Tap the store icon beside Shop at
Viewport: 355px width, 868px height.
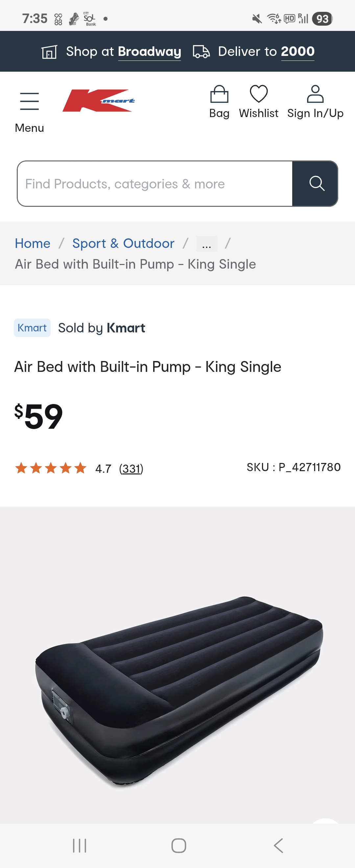49,52
